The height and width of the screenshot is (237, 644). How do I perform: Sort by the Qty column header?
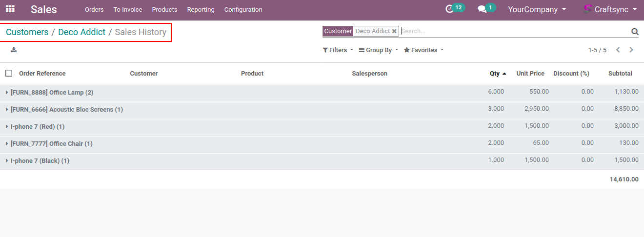click(x=495, y=74)
